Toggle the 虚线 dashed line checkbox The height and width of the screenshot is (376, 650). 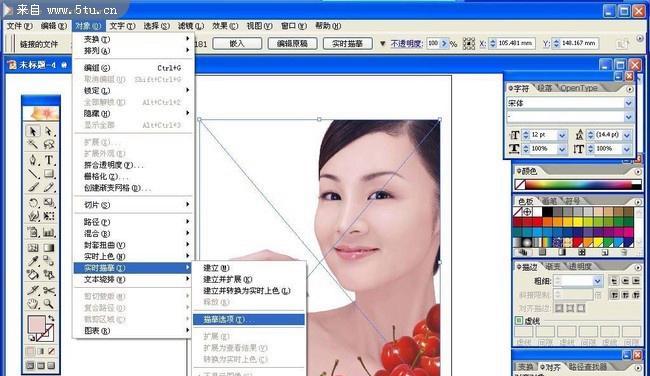coord(519,320)
